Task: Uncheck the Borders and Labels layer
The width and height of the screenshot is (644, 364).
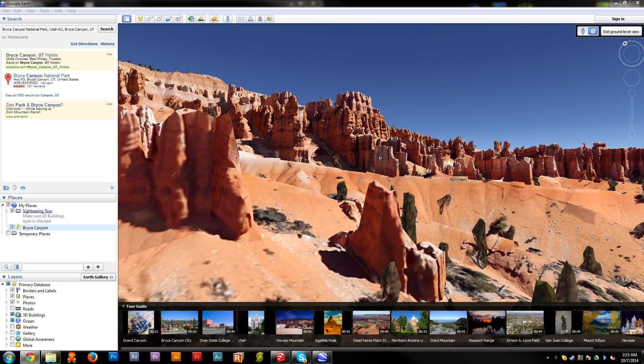Action: (x=12, y=290)
